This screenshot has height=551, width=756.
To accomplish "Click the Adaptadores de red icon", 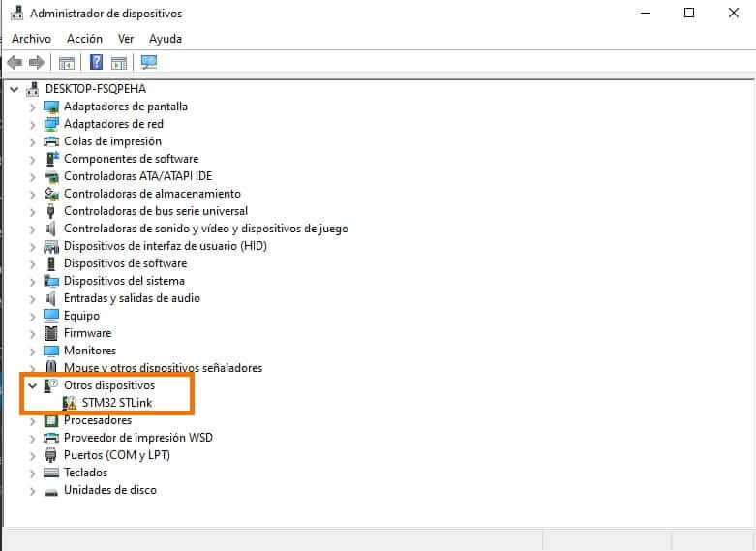I will [x=52, y=124].
